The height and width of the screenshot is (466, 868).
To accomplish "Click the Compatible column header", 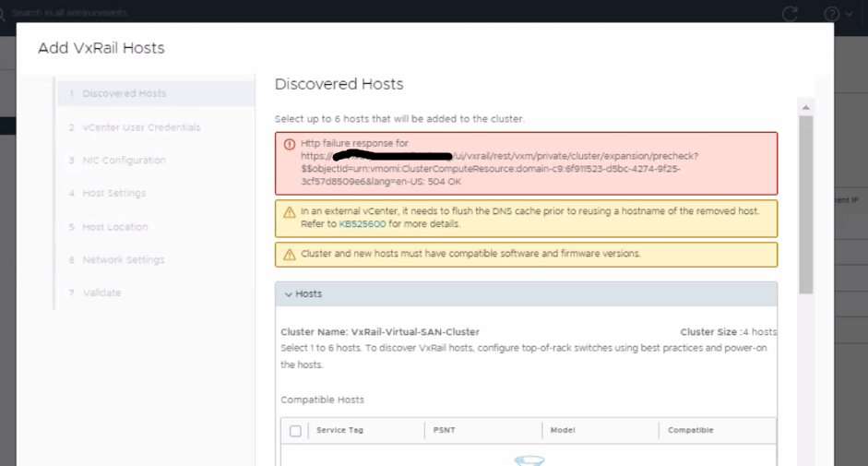I will [x=690, y=431].
